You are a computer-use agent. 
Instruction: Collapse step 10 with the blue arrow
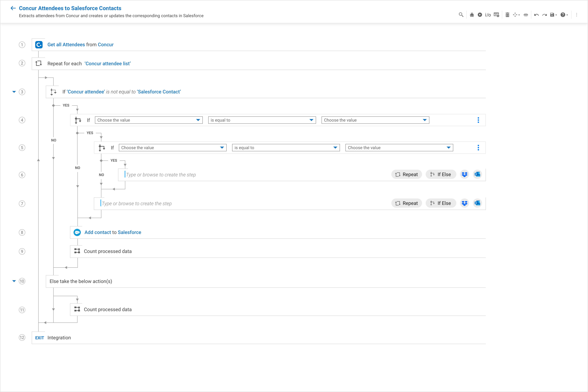[x=14, y=281]
